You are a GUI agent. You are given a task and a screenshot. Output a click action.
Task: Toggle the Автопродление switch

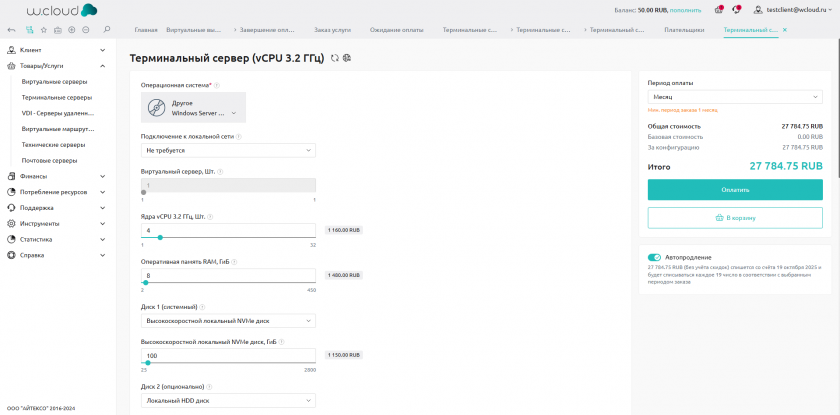tap(655, 257)
